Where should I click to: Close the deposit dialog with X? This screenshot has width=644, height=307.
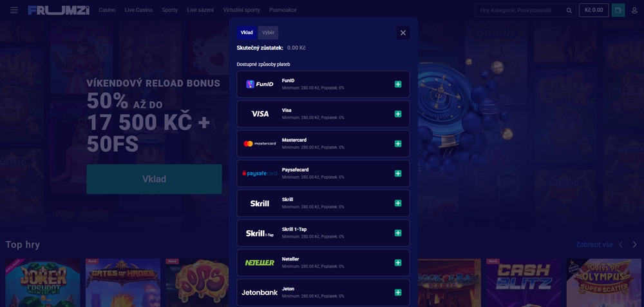pos(403,33)
